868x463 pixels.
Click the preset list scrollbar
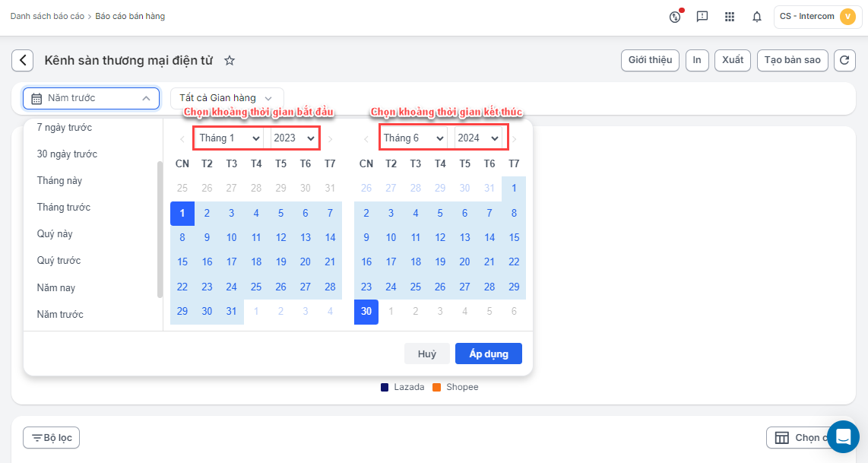coord(160,228)
